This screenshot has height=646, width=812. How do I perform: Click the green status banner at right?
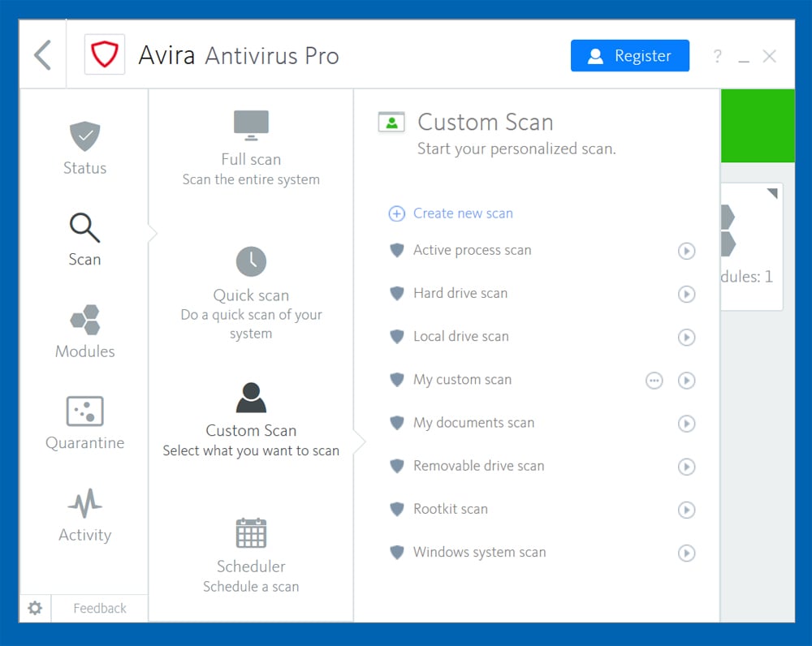point(758,126)
